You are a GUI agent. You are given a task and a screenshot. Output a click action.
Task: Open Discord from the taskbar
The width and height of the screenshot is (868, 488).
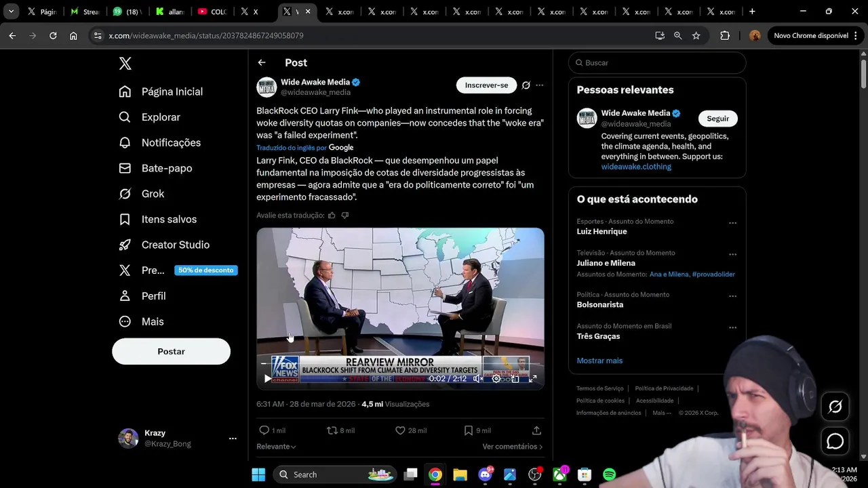coord(485,474)
